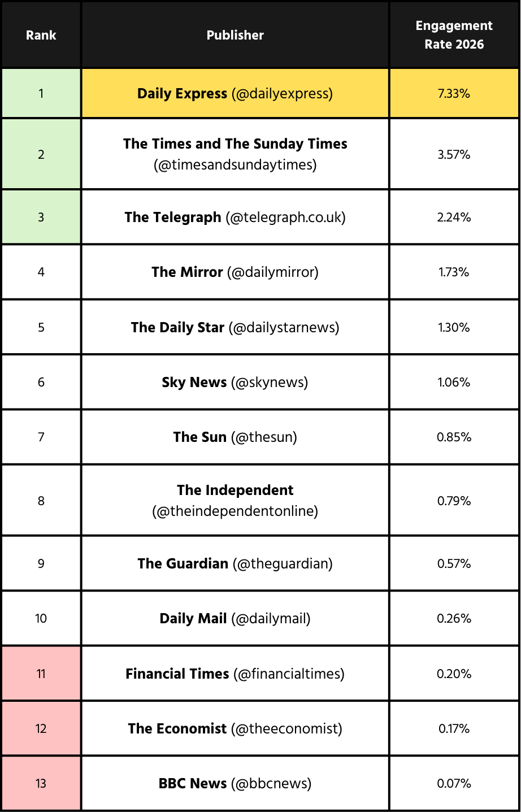Select the 0.07% engagement rate value
521x812 pixels.
click(x=454, y=784)
